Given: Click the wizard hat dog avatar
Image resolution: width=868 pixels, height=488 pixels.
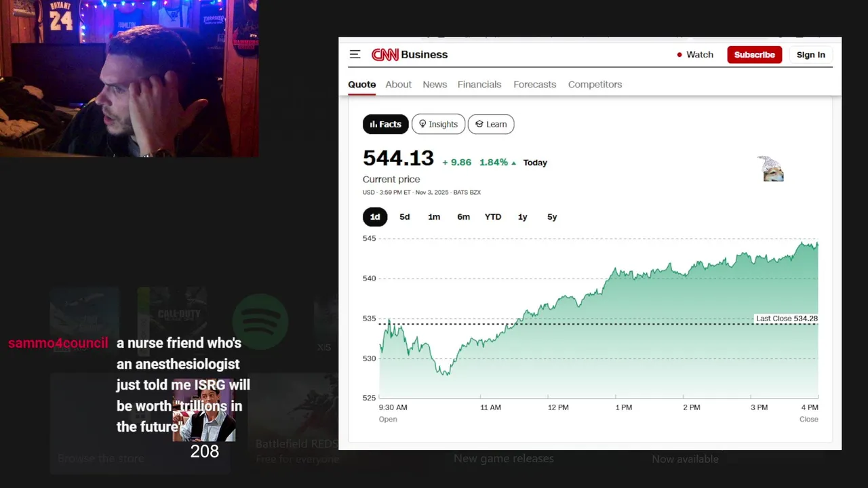Looking at the screenshot, I should coord(771,169).
